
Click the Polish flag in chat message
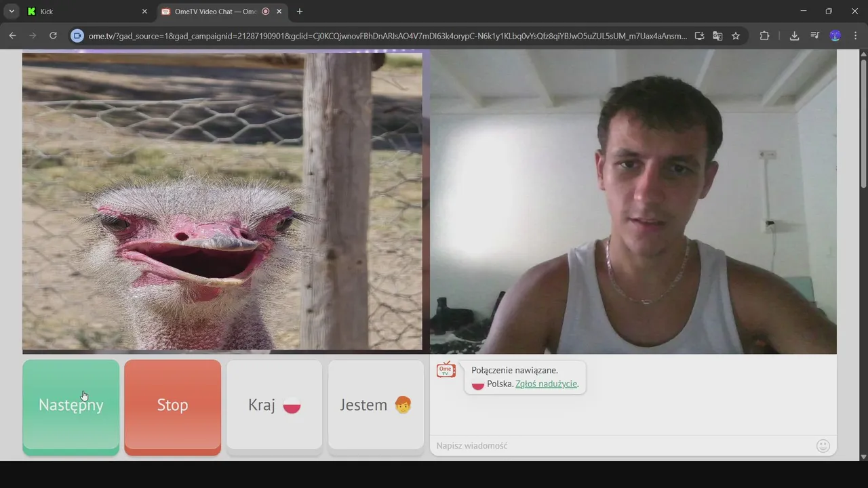point(477,384)
